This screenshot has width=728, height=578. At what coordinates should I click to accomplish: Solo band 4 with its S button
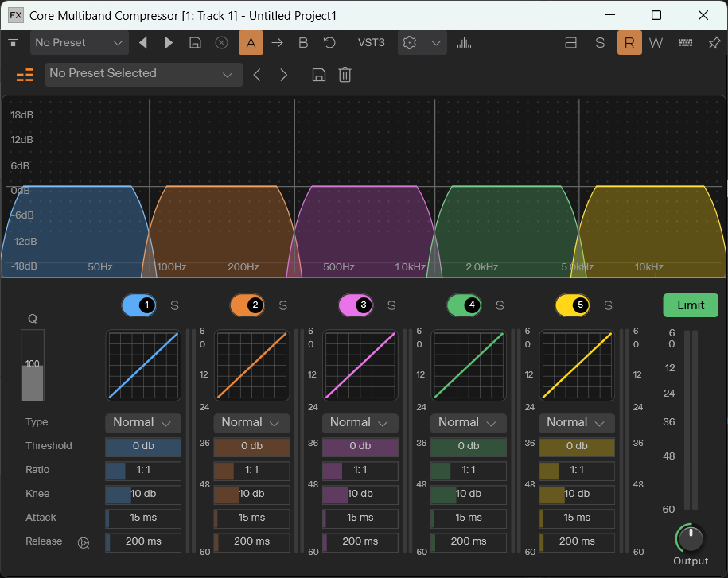pos(500,305)
